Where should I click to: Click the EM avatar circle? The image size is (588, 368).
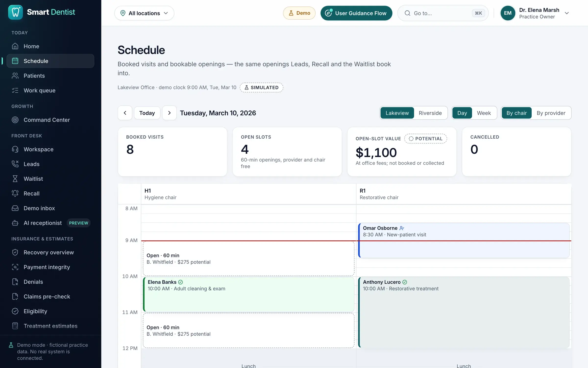(508, 13)
